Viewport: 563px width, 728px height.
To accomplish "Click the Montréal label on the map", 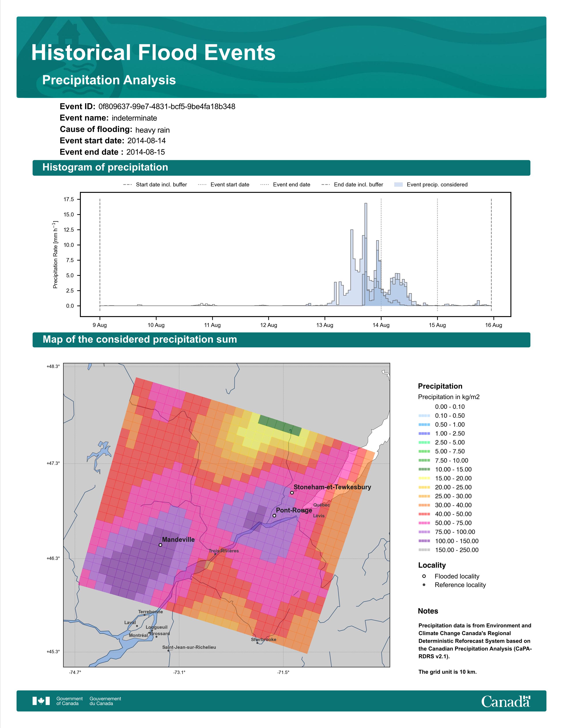I will click(x=138, y=636).
